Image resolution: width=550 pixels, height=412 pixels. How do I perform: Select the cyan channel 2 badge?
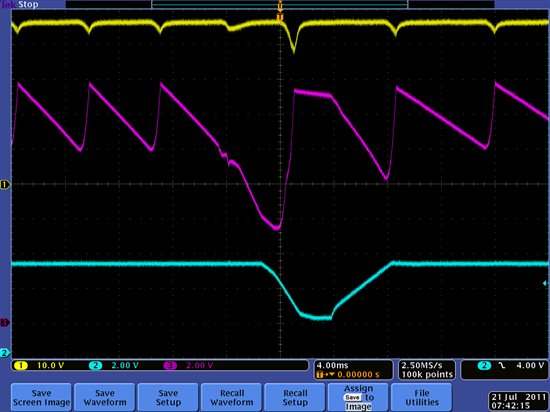[x=95, y=366]
